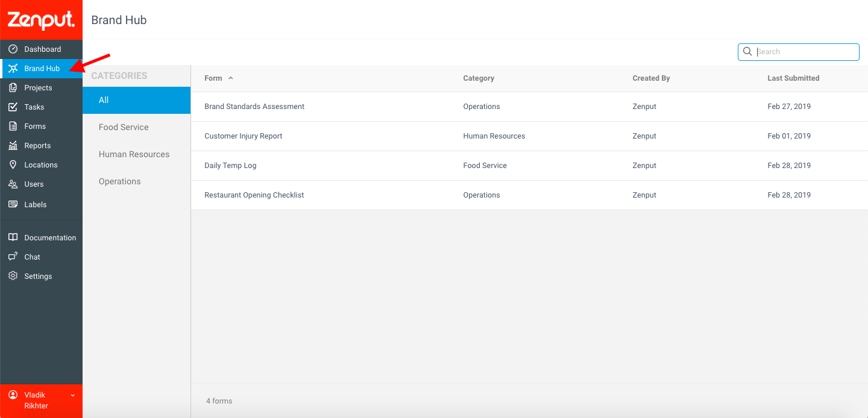The image size is (868, 418).
Task: Sort by Form column header
Action: coord(213,78)
